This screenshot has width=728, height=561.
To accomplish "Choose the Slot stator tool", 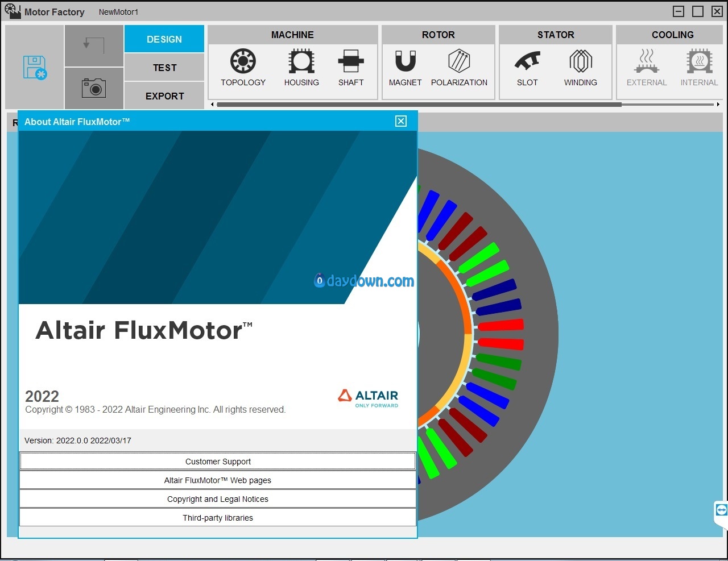I will 527,68.
